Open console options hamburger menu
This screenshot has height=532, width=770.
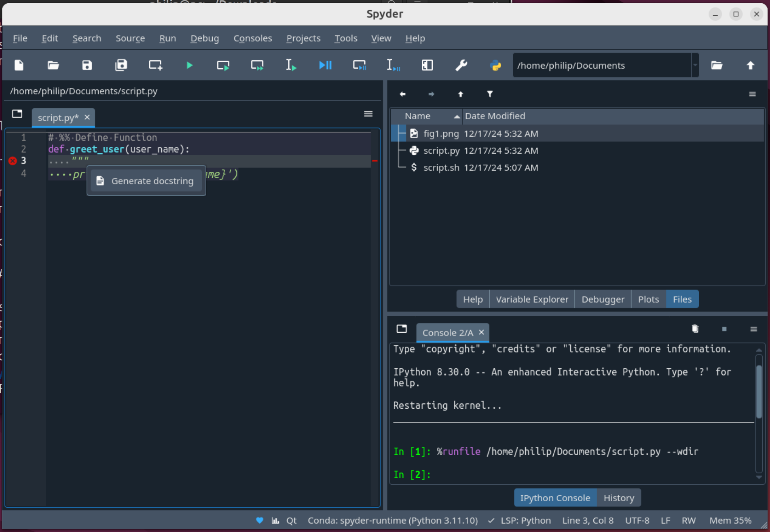click(x=753, y=329)
